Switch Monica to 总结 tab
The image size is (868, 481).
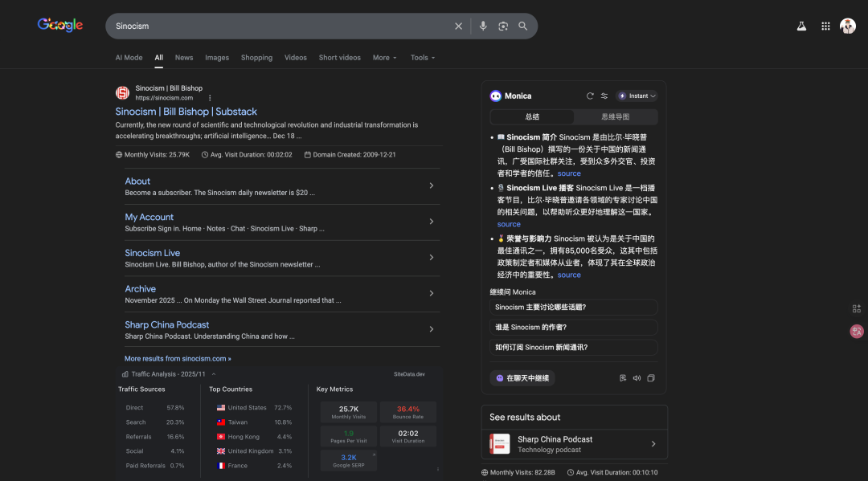[532, 116]
